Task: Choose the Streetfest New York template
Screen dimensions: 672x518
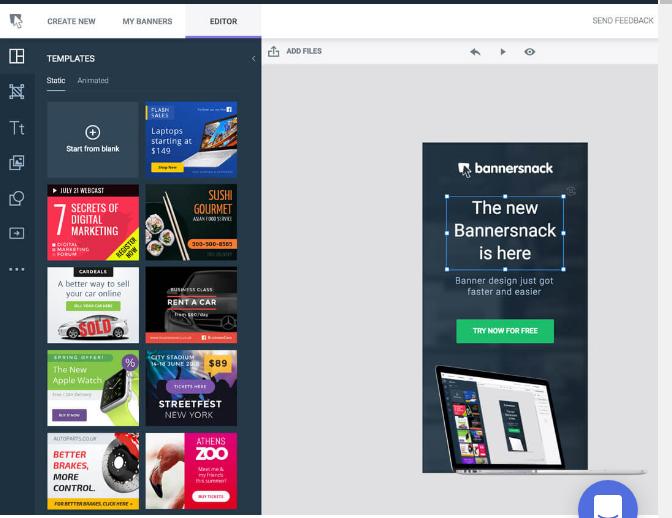Action: point(191,388)
